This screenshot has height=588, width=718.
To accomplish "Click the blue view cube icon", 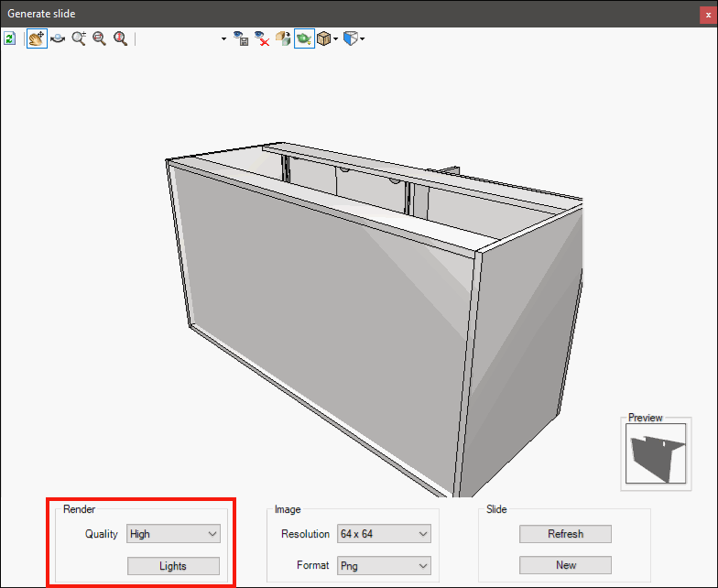I will [350, 38].
